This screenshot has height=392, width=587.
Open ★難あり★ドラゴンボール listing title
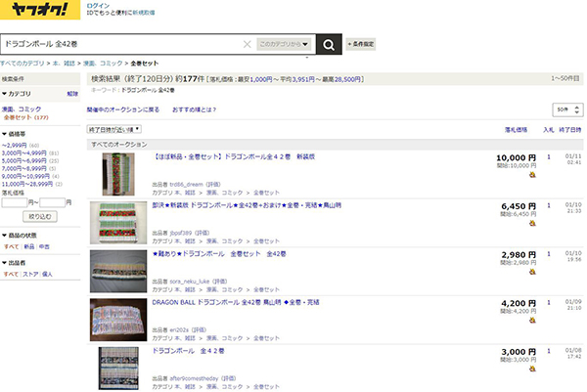(x=219, y=254)
